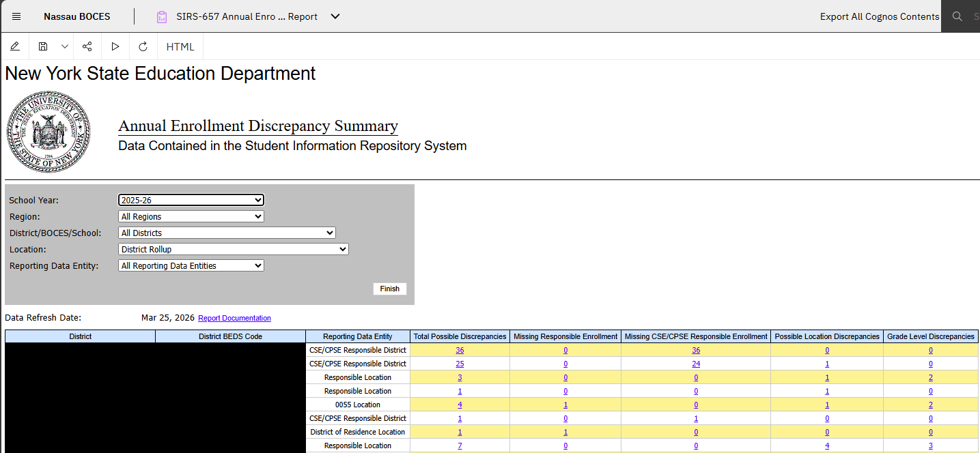Click the Refresh icon

[143, 46]
